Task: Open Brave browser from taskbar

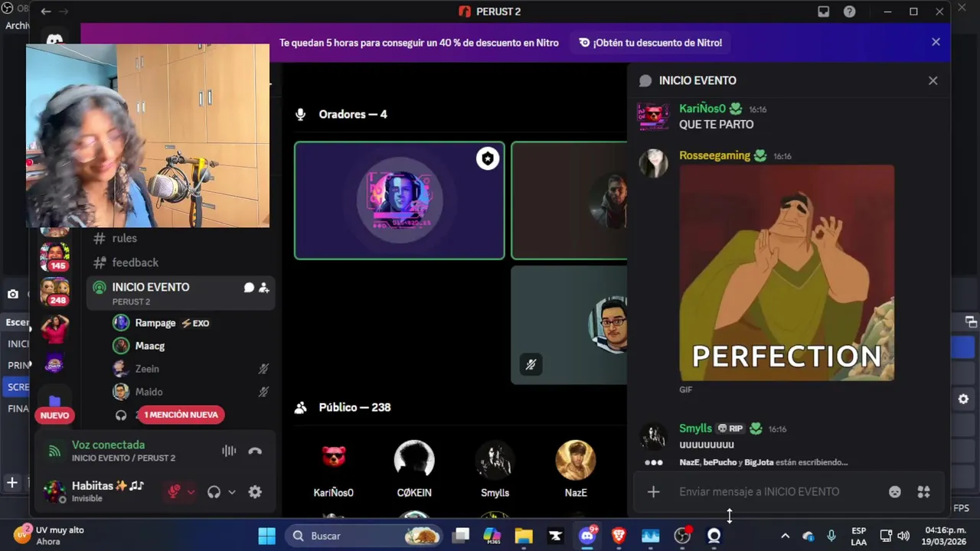Action: pos(619,536)
